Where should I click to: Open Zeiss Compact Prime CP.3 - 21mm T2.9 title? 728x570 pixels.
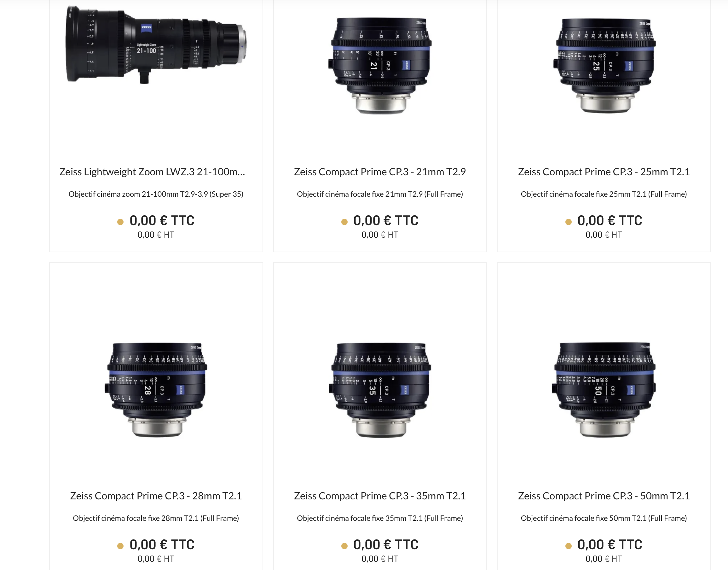tap(380, 172)
